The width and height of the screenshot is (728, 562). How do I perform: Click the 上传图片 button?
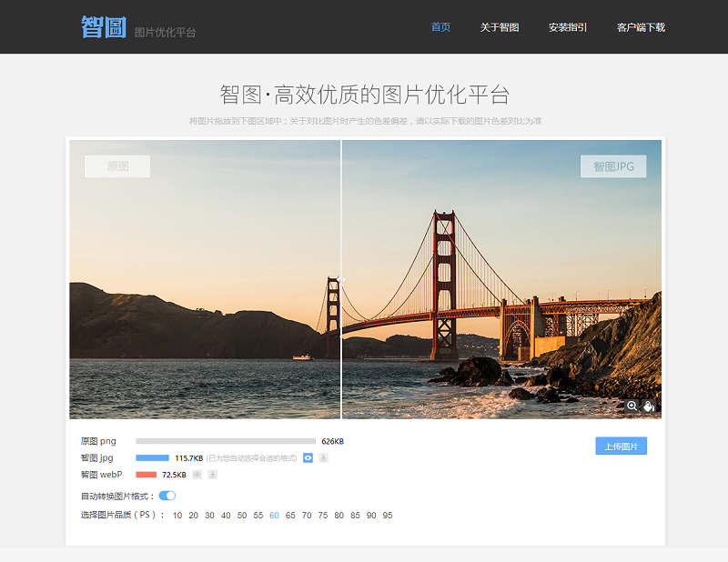pyautogui.click(x=622, y=446)
